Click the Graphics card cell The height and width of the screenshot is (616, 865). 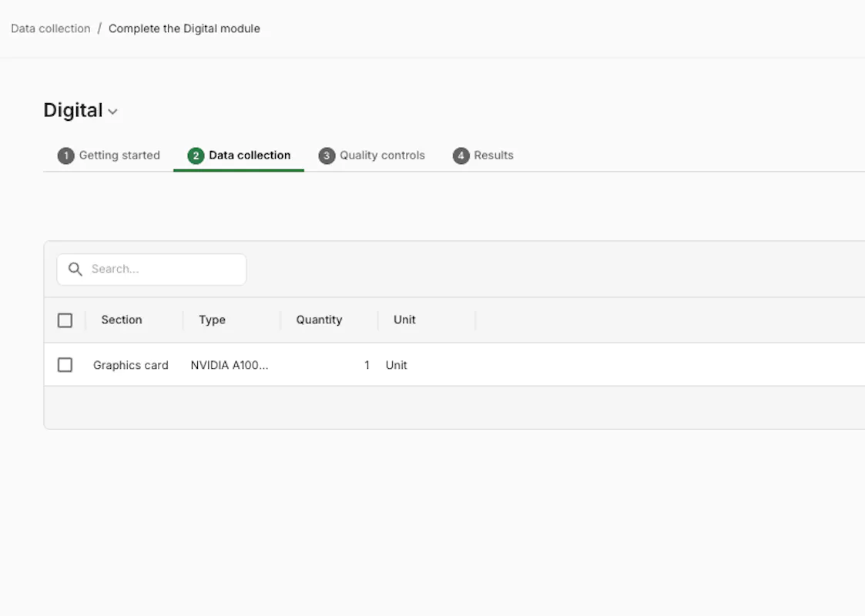coord(131,365)
